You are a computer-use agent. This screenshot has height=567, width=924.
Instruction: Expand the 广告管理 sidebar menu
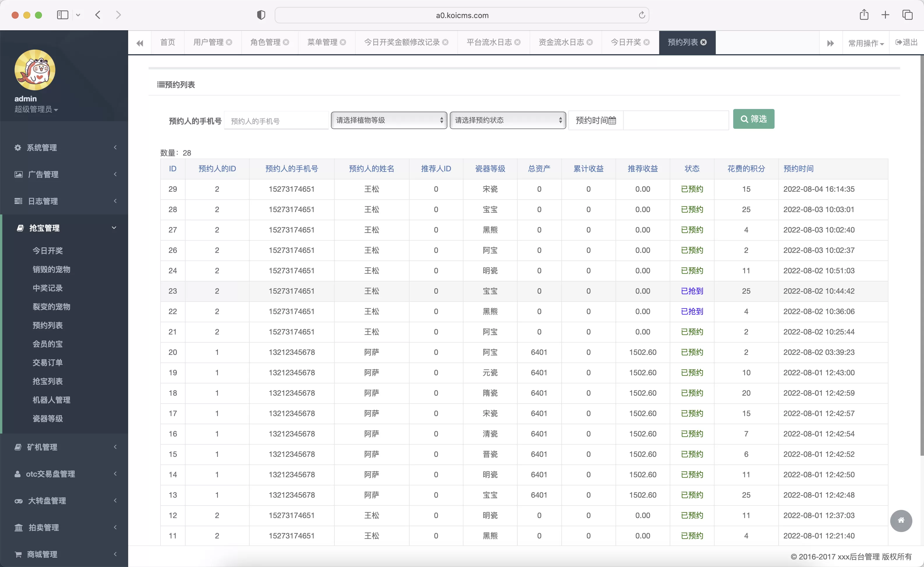pyautogui.click(x=64, y=174)
